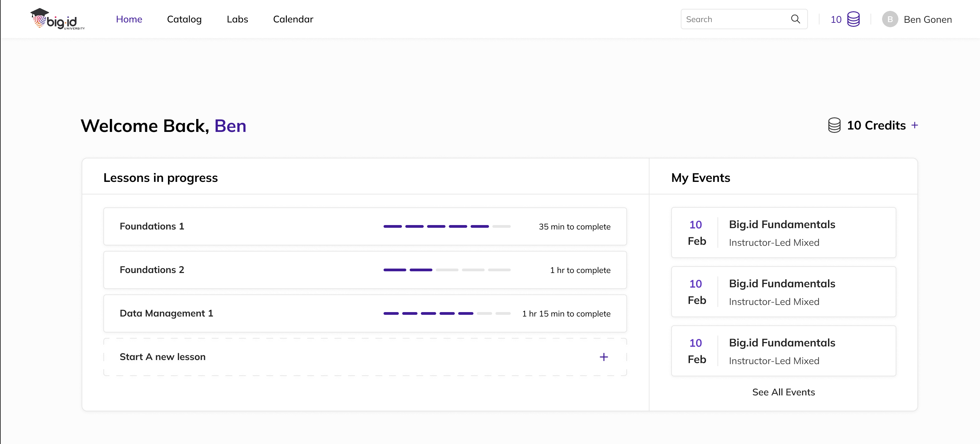Click the big.id University logo
Screen dimensions: 980x444
[x=57, y=19]
